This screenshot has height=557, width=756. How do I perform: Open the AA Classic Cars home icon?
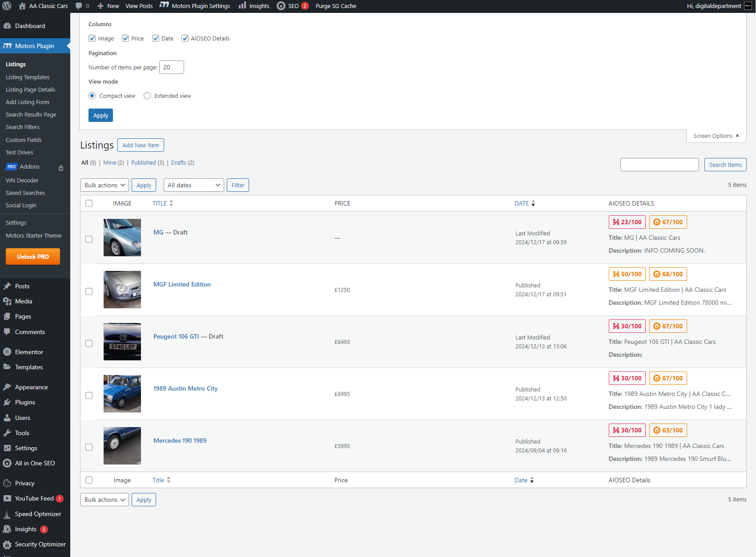pos(22,6)
